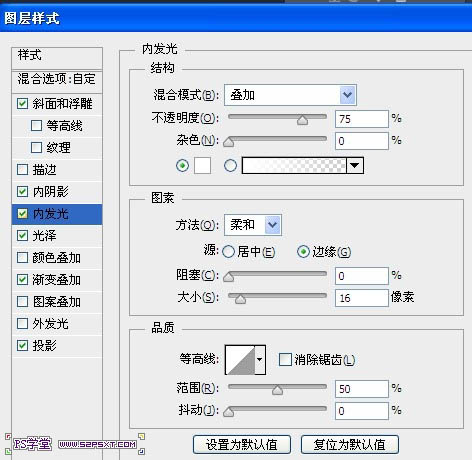Enable the 外发光 checkbox

[x=22, y=323]
